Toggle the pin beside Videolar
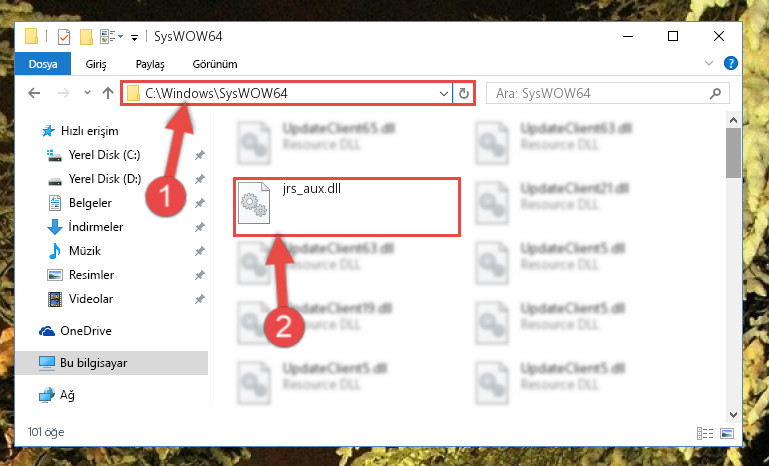The width and height of the screenshot is (769, 466). pos(200,299)
